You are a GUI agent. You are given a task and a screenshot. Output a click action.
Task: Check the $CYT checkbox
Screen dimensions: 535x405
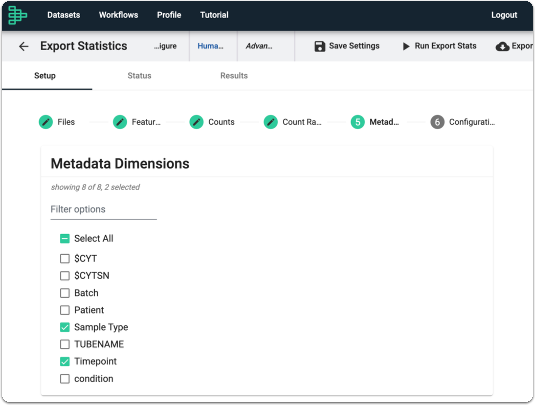tap(64, 259)
